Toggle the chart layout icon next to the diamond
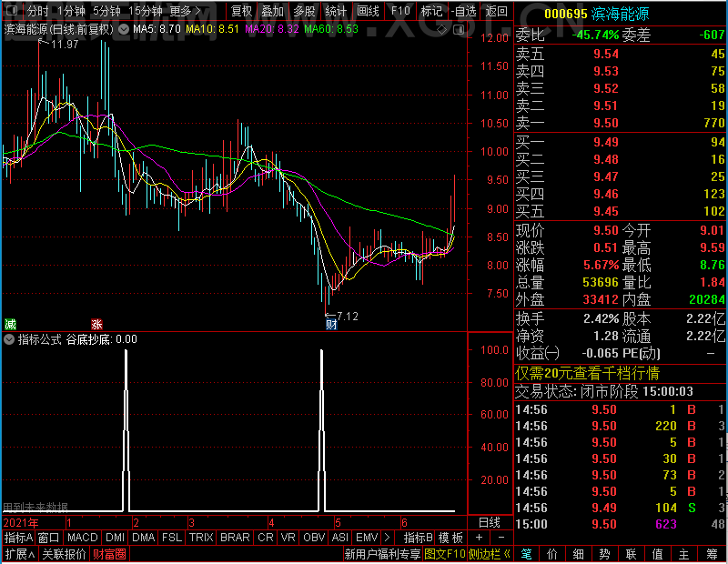The width and height of the screenshot is (728, 564). (459, 30)
